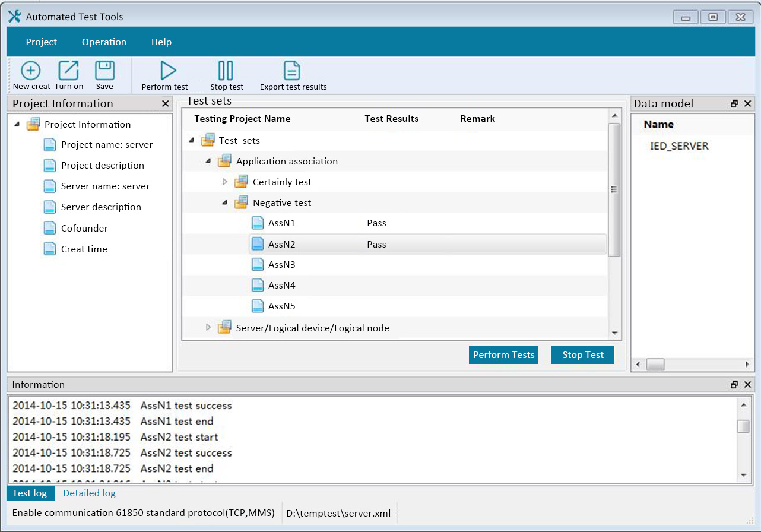Start testing via Perform test play icon
Image resolution: width=761 pixels, height=532 pixels.
pyautogui.click(x=168, y=71)
